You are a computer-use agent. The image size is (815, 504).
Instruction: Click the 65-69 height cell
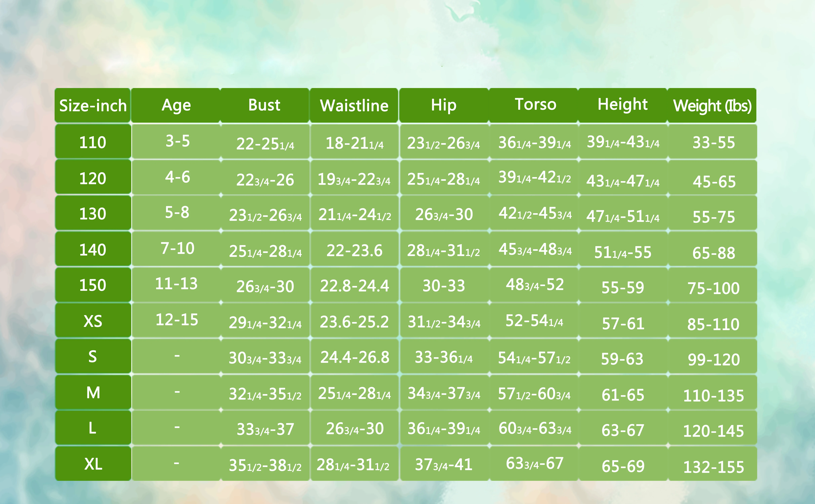click(x=623, y=466)
